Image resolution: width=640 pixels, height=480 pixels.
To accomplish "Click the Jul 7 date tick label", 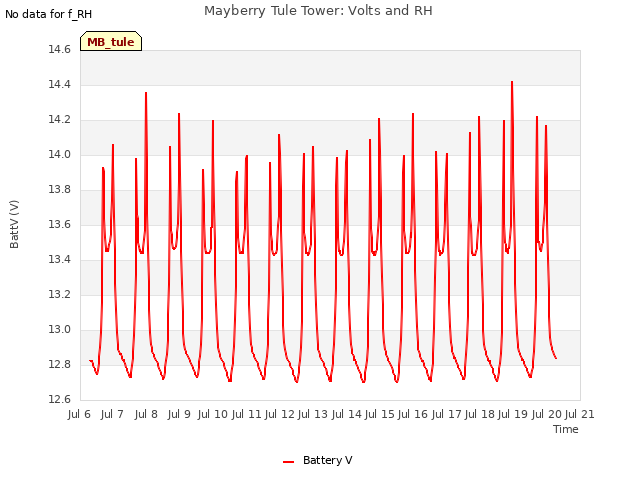I will 112,414.
